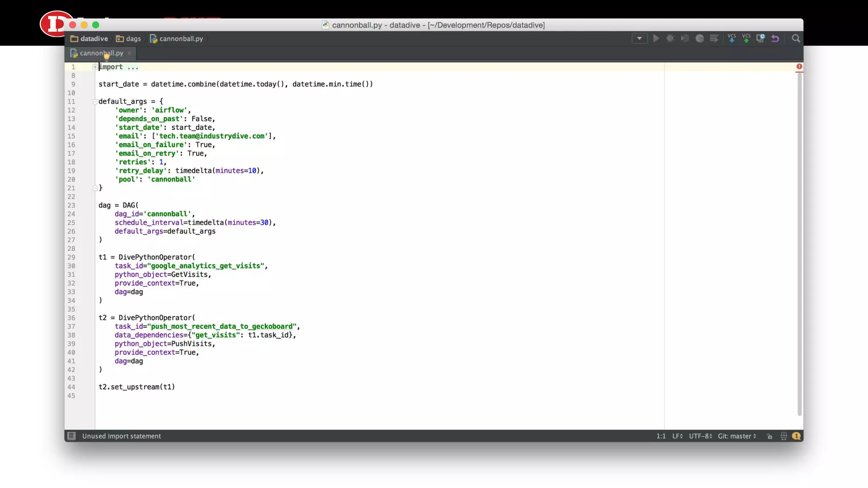The width and height of the screenshot is (868, 488).
Task: Click the VCS update project icon
Action: [732, 39]
